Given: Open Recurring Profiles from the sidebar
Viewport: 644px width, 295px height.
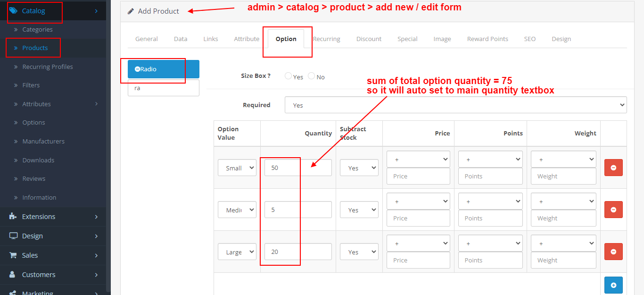Looking at the screenshot, I should 47,67.
